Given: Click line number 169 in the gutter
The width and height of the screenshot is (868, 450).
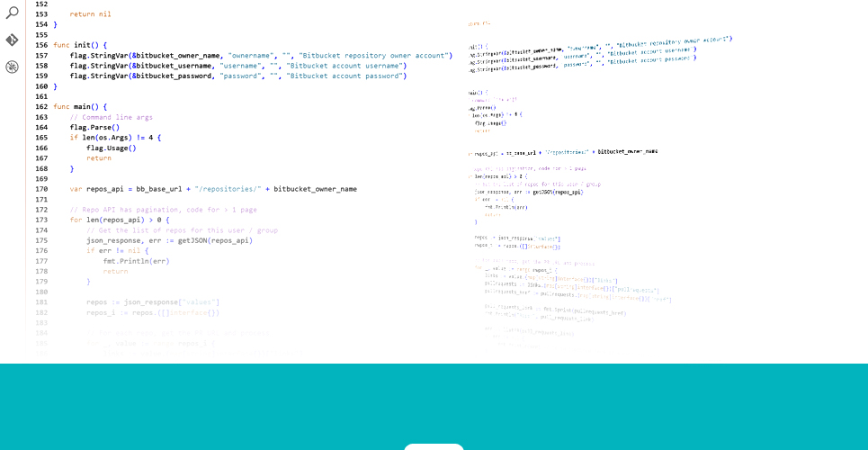Looking at the screenshot, I should point(41,178).
